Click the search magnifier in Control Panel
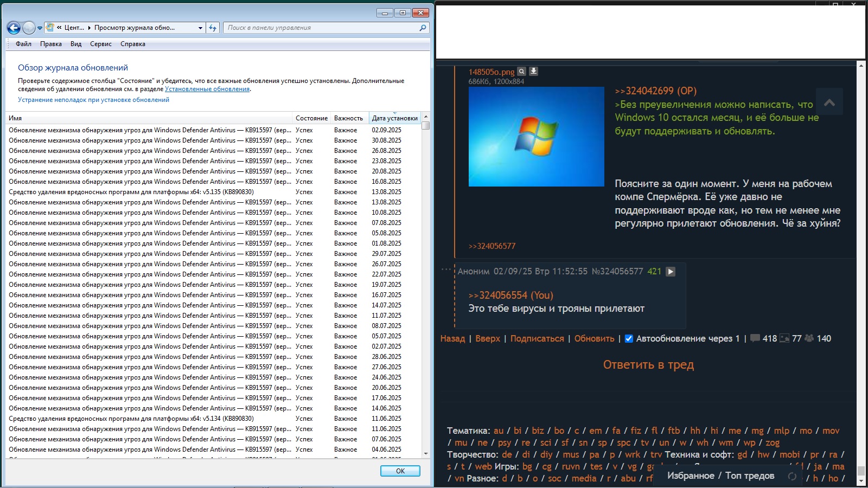 (423, 28)
